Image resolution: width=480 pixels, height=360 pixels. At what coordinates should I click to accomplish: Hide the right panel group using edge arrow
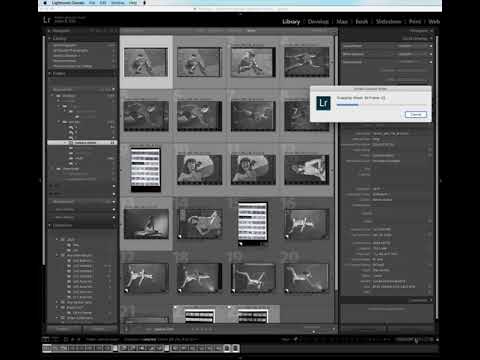(440, 181)
